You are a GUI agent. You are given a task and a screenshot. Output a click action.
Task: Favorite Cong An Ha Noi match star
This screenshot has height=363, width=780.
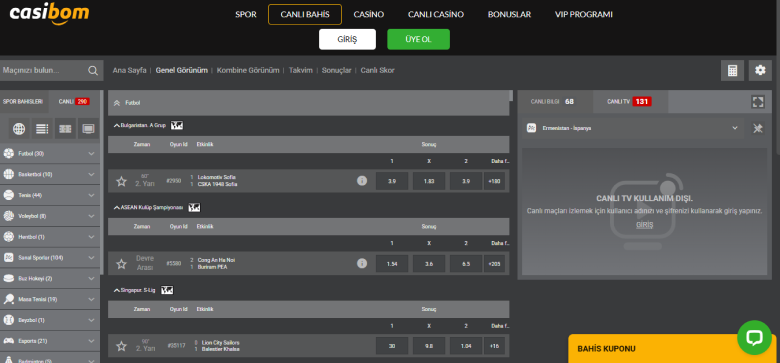point(121,264)
